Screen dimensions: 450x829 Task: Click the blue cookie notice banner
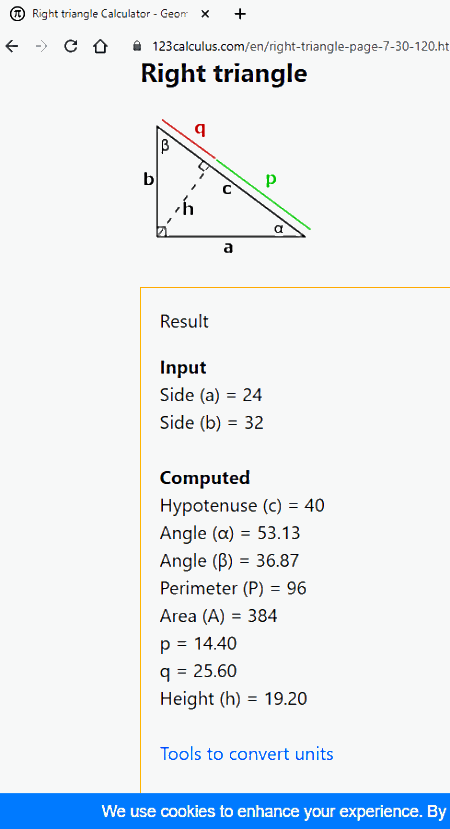(x=225, y=811)
